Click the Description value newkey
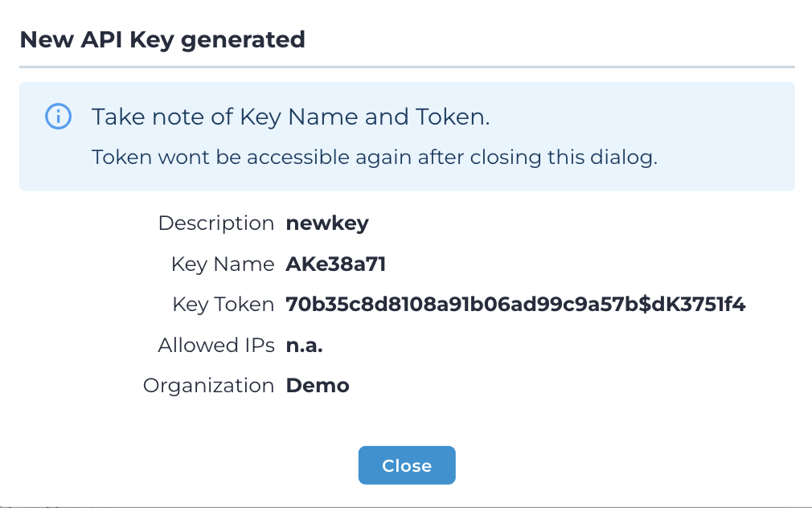The width and height of the screenshot is (812, 508). (x=327, y=223)
